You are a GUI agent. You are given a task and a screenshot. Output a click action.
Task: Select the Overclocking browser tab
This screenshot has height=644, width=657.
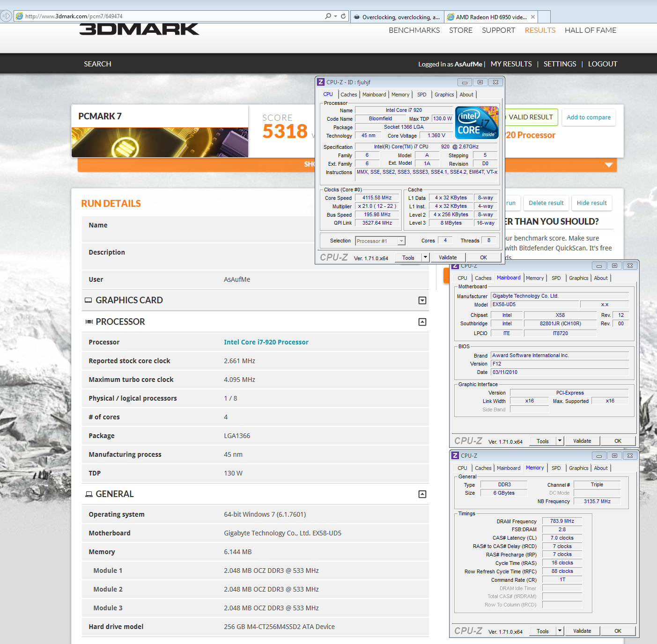coord(397,17)
